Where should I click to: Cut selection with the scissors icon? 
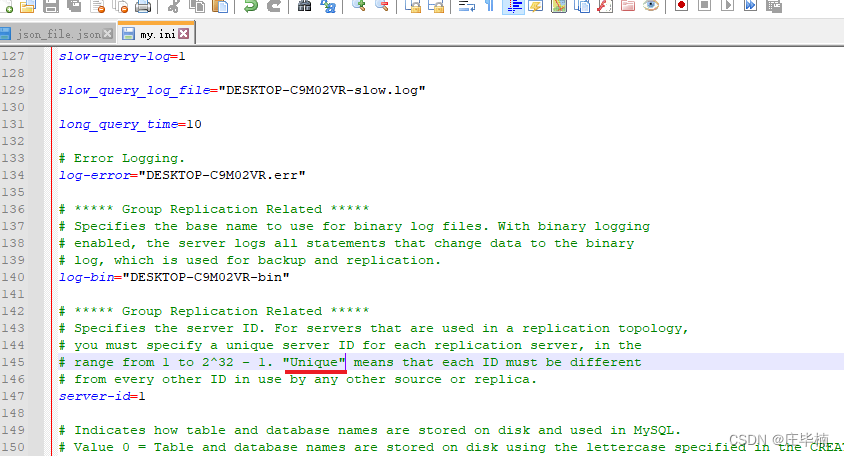pos(173,5)
